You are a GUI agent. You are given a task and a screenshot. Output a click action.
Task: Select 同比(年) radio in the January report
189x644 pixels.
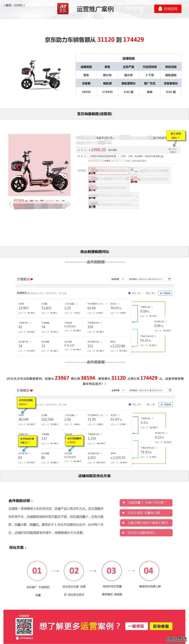pos(143,293)
